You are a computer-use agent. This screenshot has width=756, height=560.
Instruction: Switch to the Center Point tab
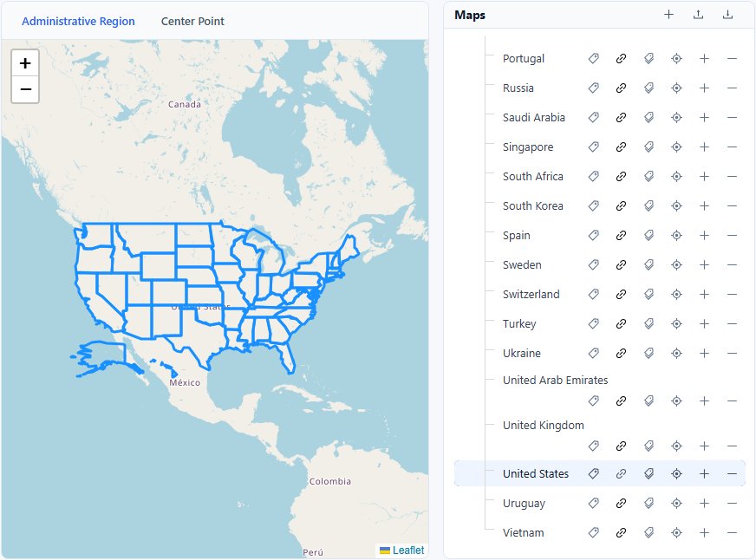point(192,21)
